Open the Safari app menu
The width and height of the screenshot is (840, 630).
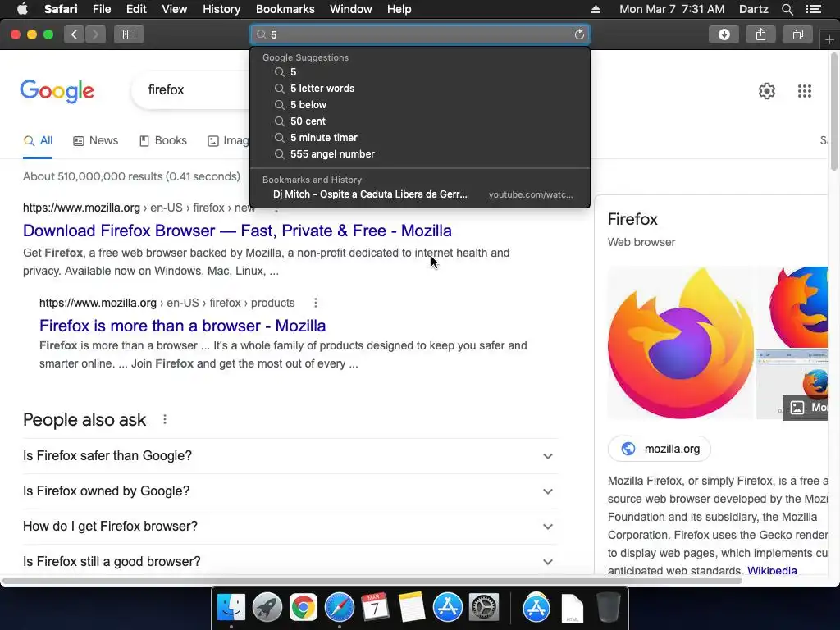(x=61, y=9)
